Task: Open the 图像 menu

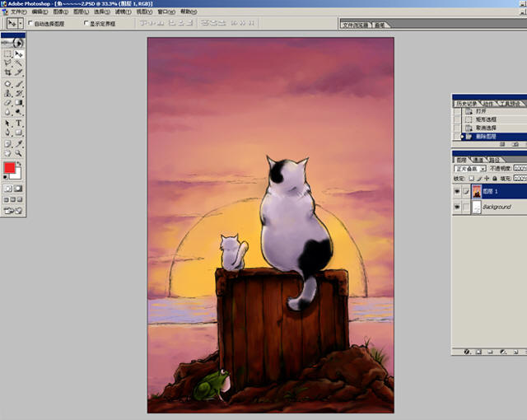Action: point(61,12)
